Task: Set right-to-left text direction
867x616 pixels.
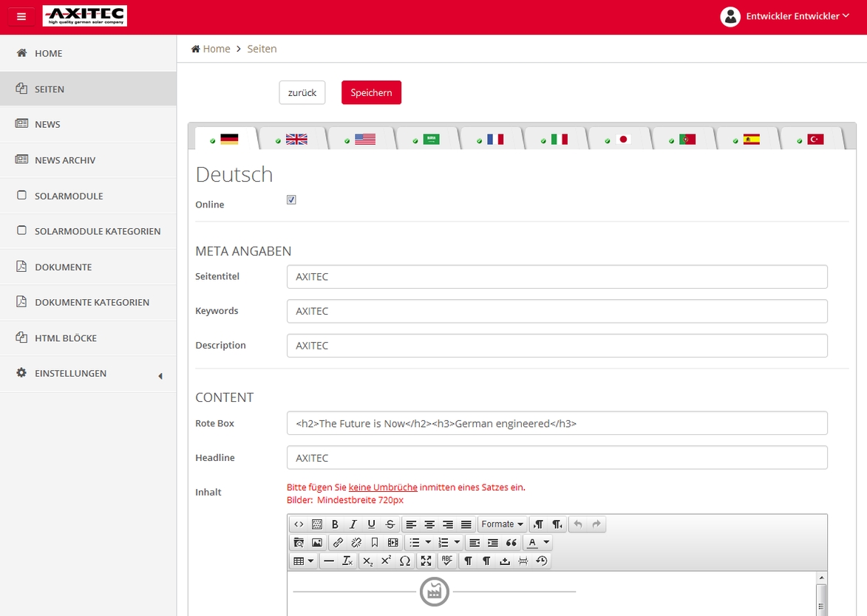Action: coord(557,524)
